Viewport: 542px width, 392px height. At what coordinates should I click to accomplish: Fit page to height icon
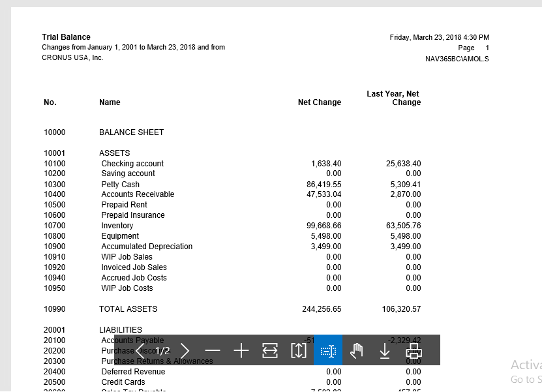[298, 351]
